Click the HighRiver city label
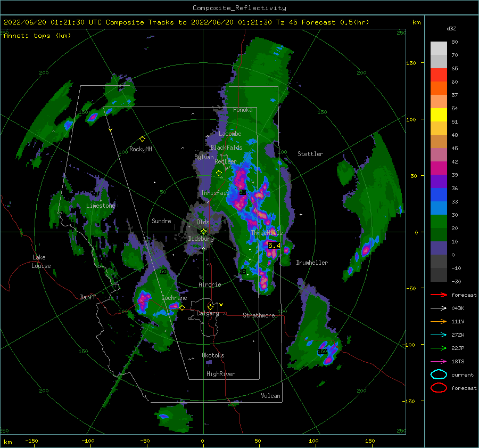 click(x=221, y=374)
